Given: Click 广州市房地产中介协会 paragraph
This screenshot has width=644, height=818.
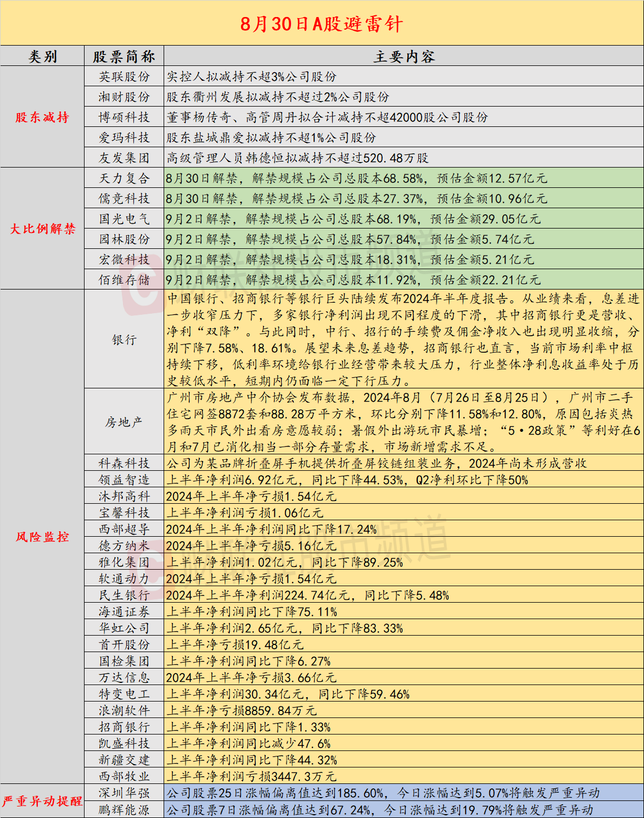Looking at the screenshot, I should pos(404,422).
